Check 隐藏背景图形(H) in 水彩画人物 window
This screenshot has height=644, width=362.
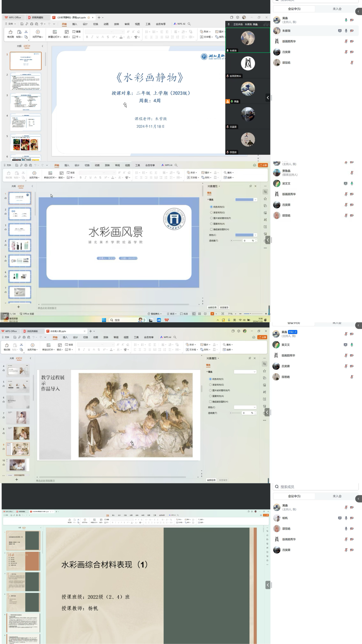tap(211, 402)
